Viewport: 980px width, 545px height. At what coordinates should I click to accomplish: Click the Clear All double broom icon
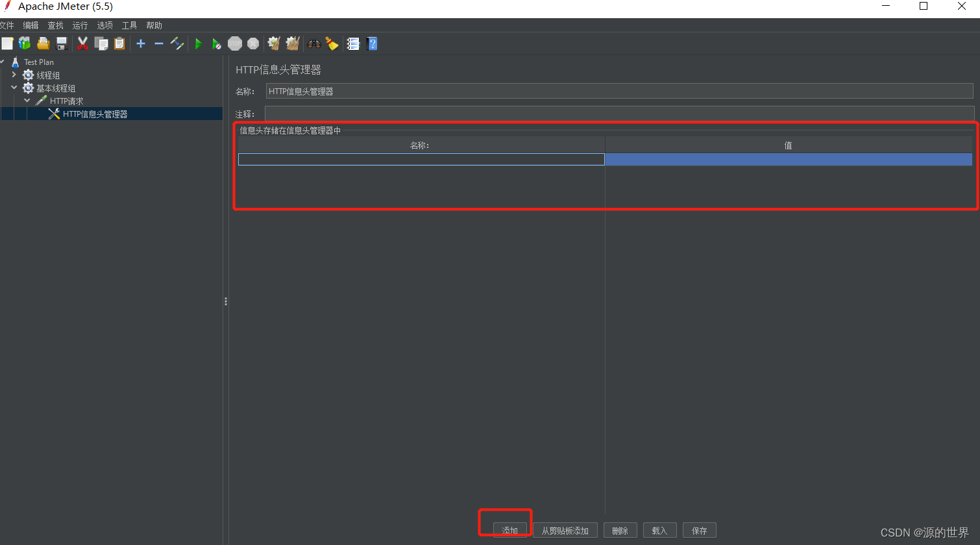pyautogui.click(x=293, y=43)
